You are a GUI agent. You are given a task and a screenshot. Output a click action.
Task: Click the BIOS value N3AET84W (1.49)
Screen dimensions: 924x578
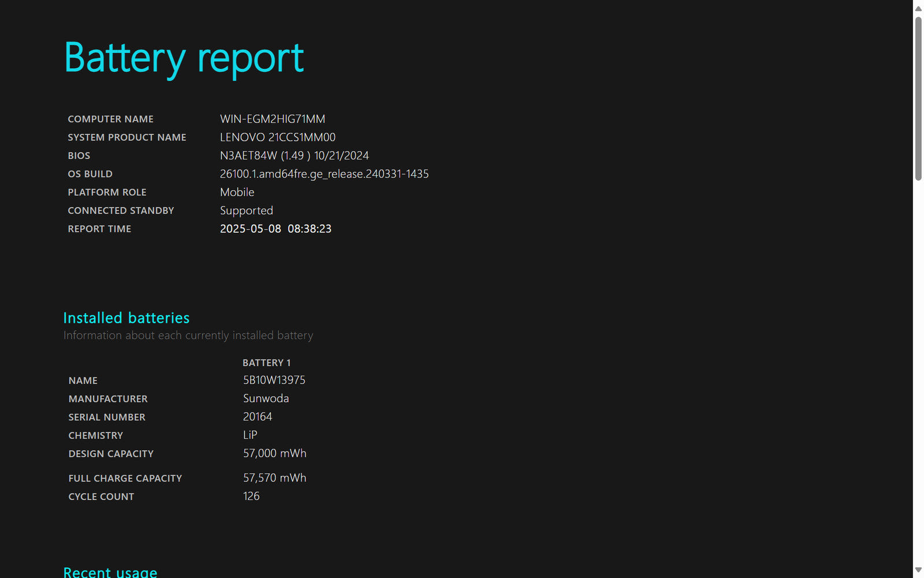click(295, 155)
